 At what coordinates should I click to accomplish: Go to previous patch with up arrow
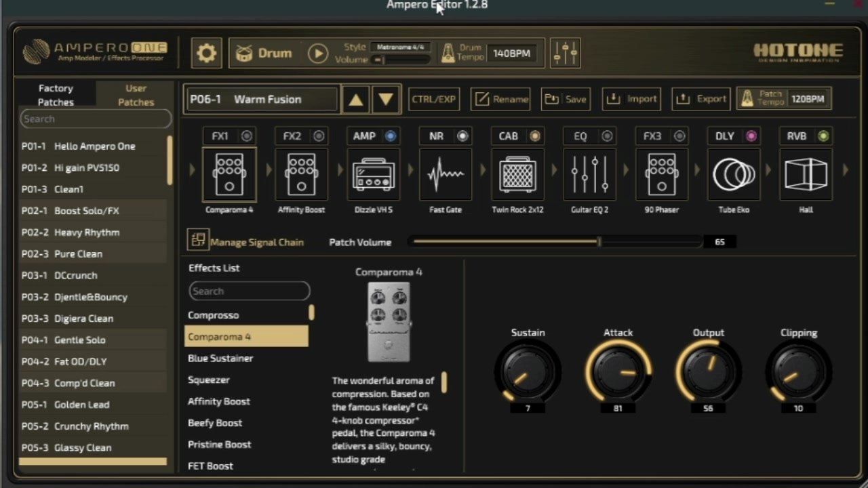355,100
